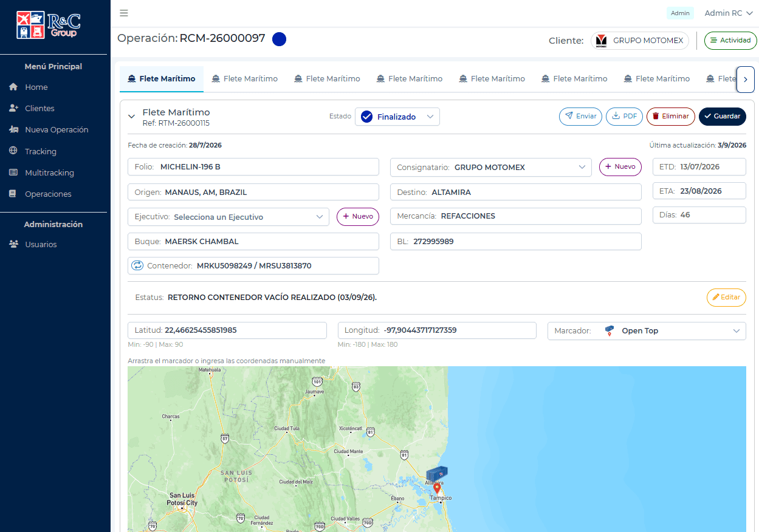Click the Mercancía field REFACCIONES
Viewport: 759px width, 532px height.
click(515, 216)
